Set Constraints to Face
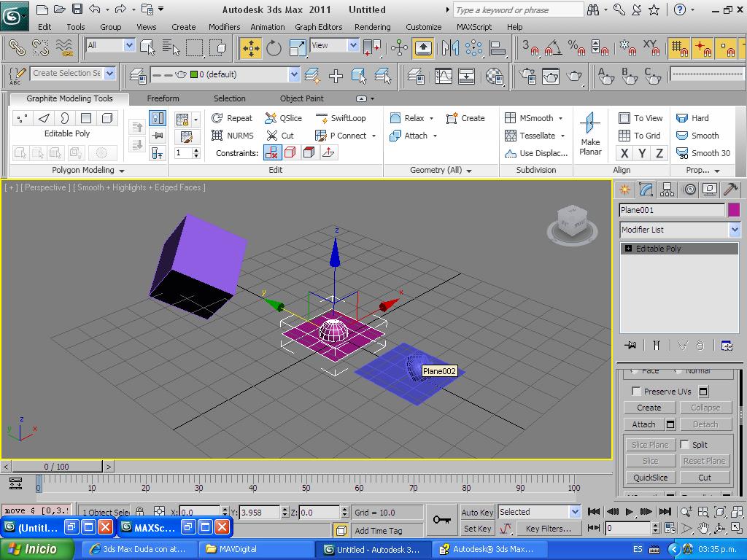 (309, 152)
